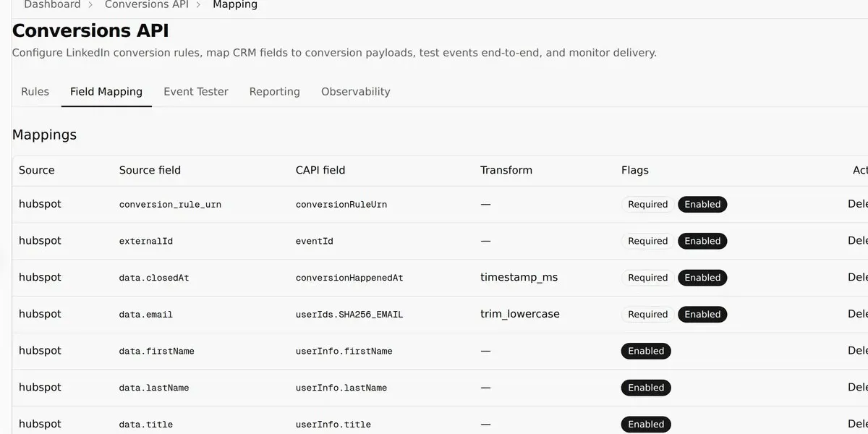Toggle Enabled badge for data.firstName row

[x=646, y=351]
